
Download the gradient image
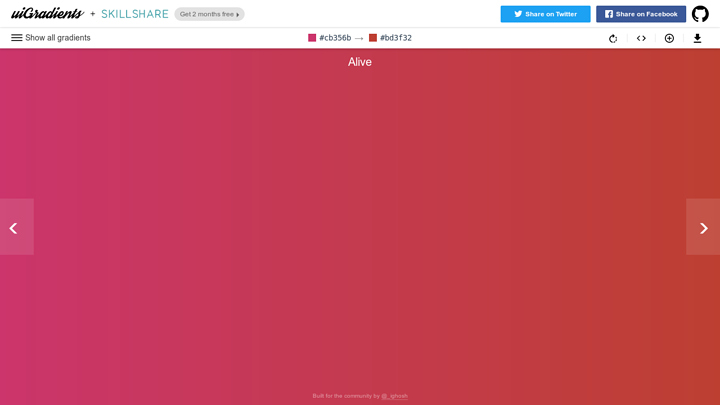click(697, 38)
